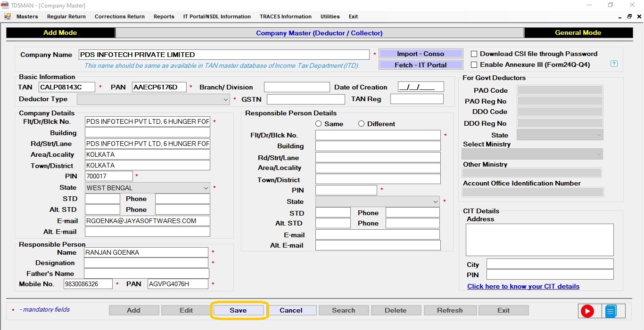
Task: Click the Import - Conso button
Action: pos(420,54)
